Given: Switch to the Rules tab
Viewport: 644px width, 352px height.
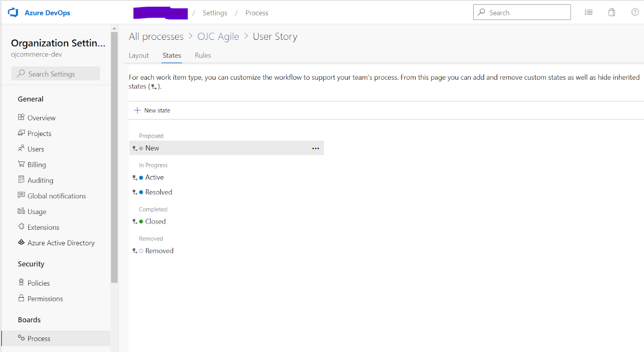Looking at the screenshot, I should click(x=203, y=56).
